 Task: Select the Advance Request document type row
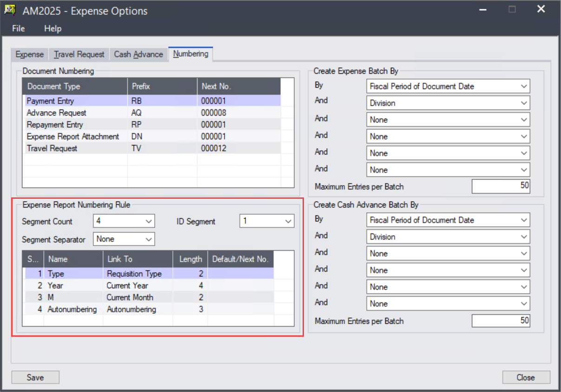[152, 113]
